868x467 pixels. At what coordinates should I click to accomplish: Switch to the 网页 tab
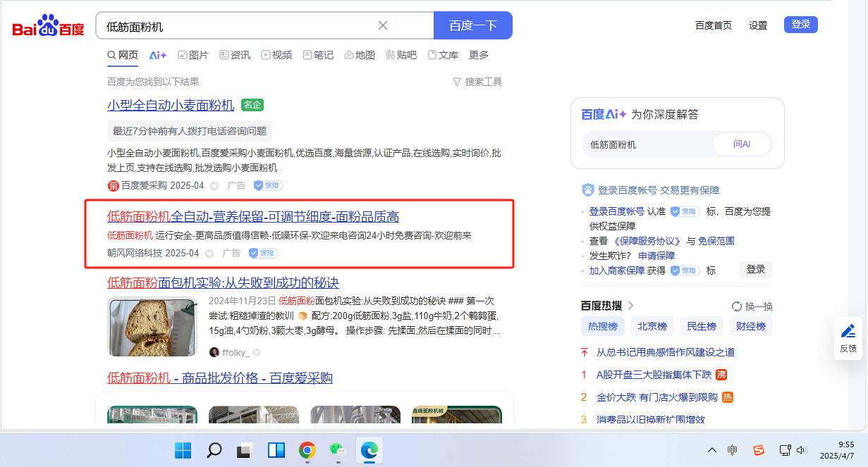(123, 55)
